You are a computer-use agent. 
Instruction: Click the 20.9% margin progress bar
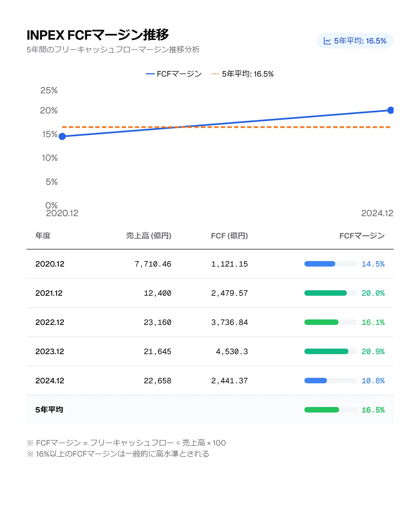click(x=331, y=351)
